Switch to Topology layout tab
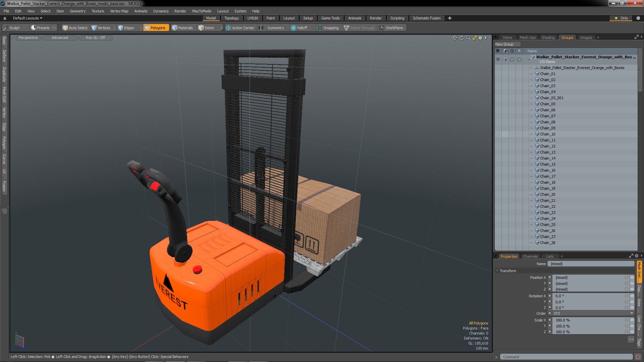This screenshot has width=644, height=362. (x=231, y=18)
